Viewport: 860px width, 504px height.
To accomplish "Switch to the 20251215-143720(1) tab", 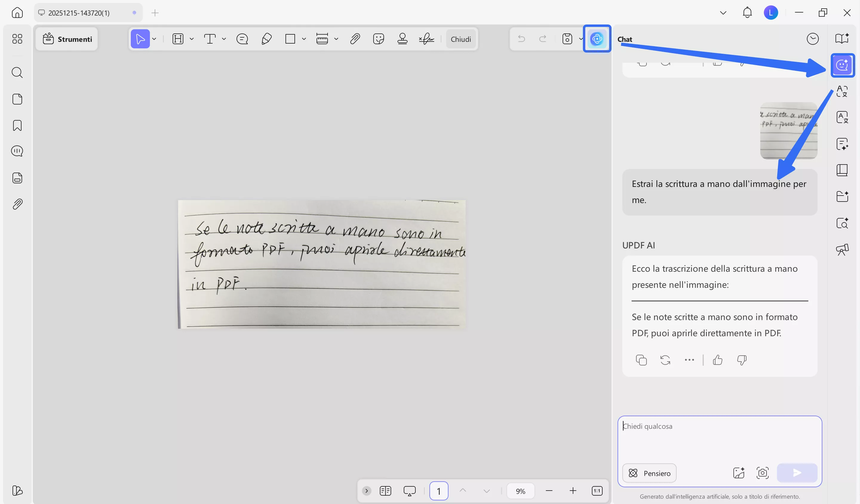I will [x=79, y=13].
